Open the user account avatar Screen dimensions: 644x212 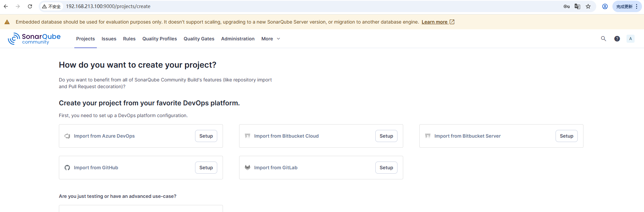pyautogui.click(x=630, y=39)
